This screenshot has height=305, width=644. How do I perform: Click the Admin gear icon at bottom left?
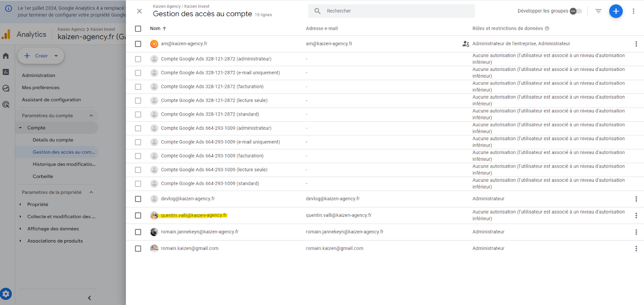pyautogui.click(x=6, y=294)
